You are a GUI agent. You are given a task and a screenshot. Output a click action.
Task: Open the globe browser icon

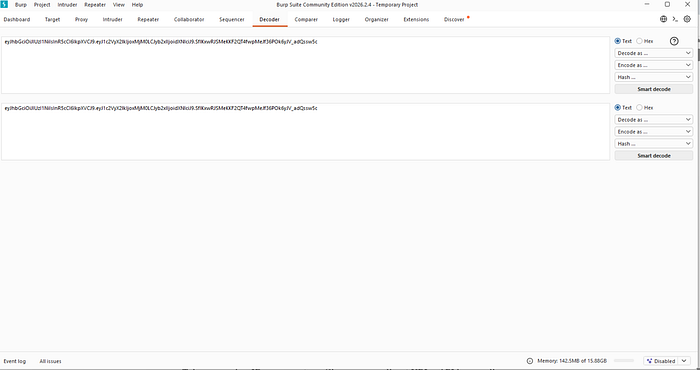[663, 19]
